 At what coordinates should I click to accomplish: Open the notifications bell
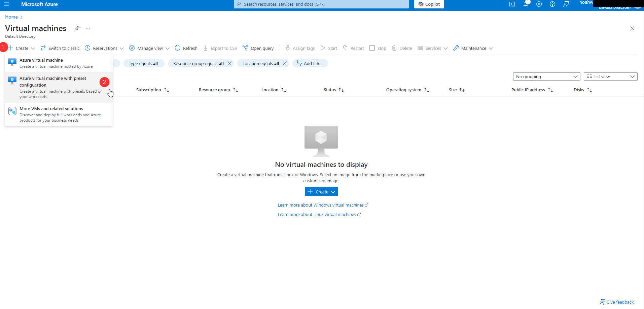click(x=526, y=4)
